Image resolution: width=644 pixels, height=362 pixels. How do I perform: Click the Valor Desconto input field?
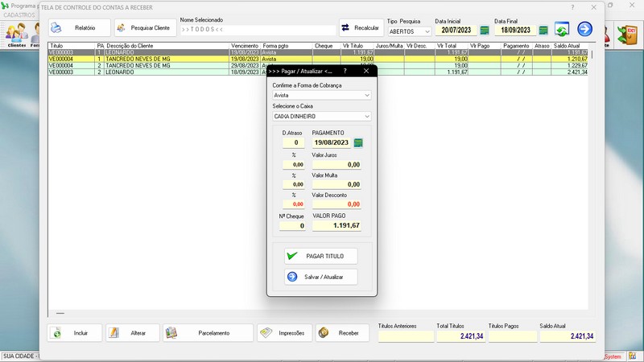click(x=336, y=204)
